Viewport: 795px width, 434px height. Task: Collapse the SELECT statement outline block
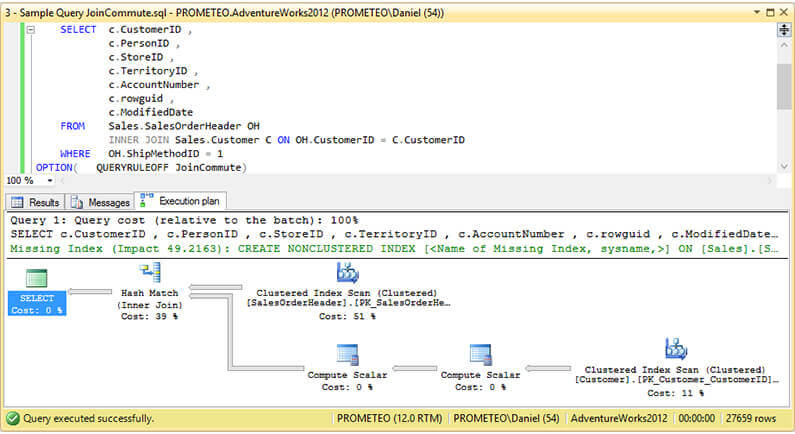[30, 30]
